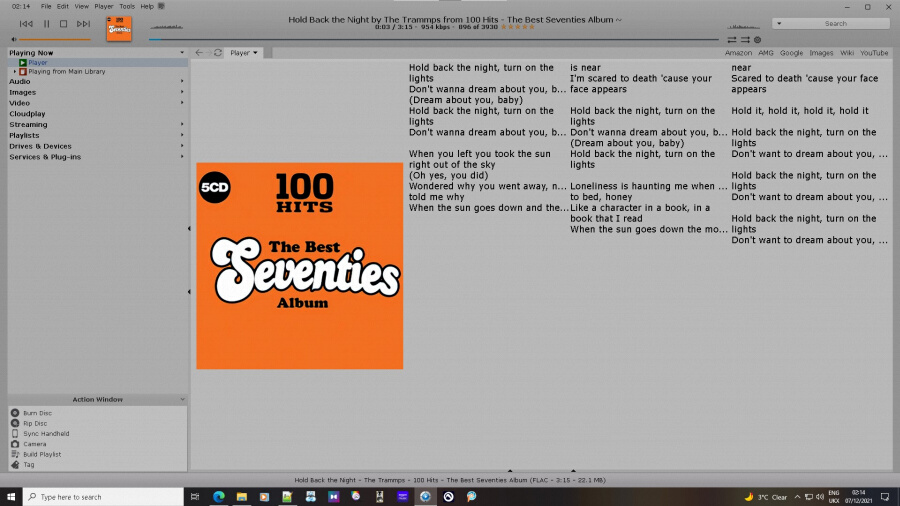Expand the Video section
This screenshot has width=900, height=506.
tap(182, 103)
